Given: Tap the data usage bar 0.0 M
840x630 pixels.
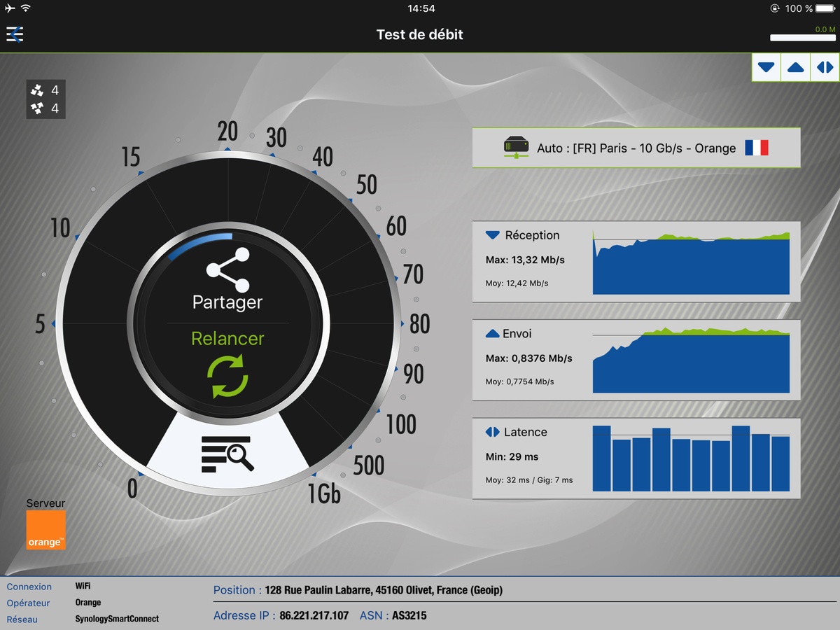Looking at the screenshot, I should point(803,38).
